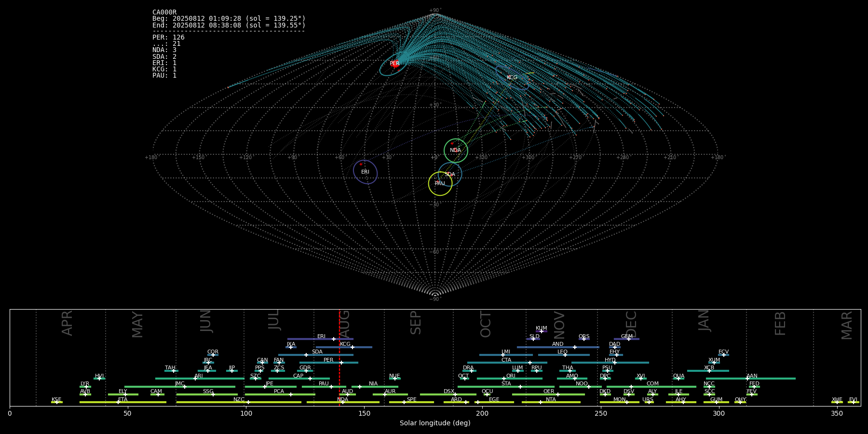Select the XHE shower bar in timeline
The width and height of the screenshot is (868, 434).
pyautogui.click(x=837, y=402)
